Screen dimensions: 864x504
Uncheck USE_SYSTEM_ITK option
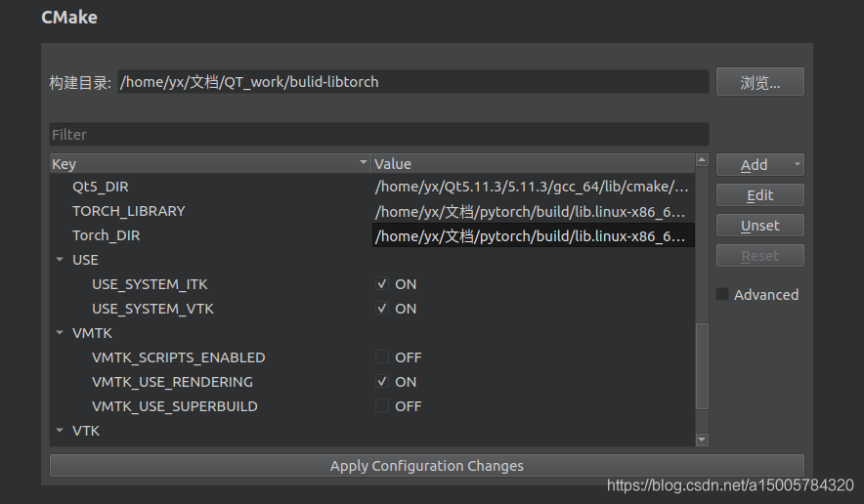tap(382, 283)
